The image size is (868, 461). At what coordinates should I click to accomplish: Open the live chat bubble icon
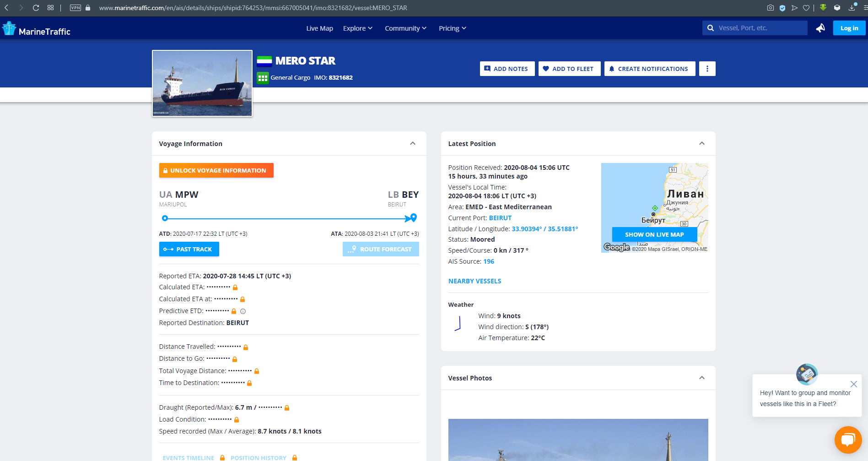848,440
